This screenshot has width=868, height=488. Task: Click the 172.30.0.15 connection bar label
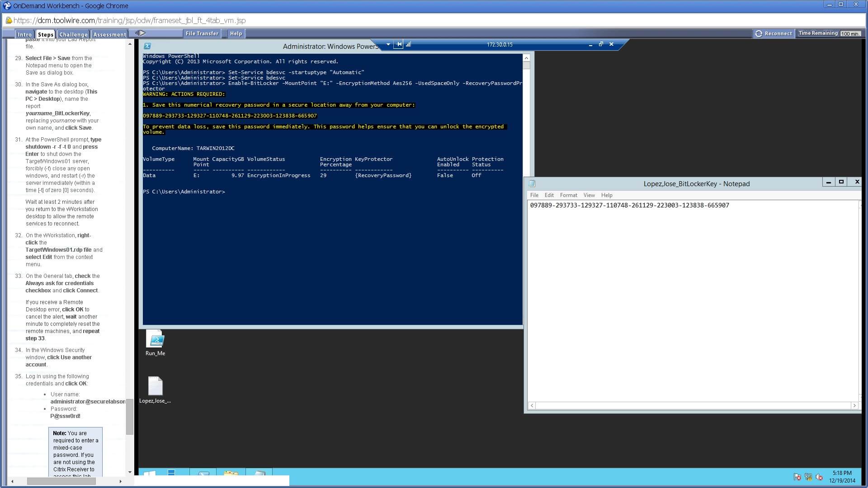[x=500, y=45]
